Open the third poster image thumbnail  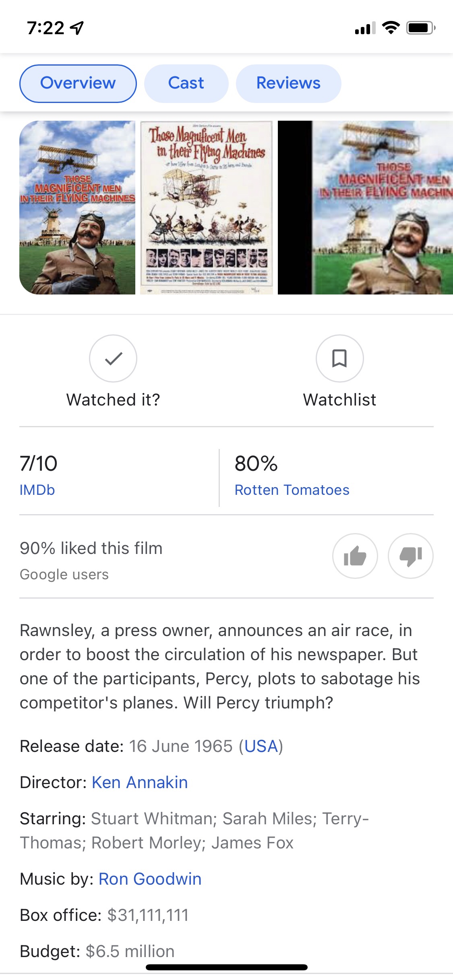pos(365,208)
